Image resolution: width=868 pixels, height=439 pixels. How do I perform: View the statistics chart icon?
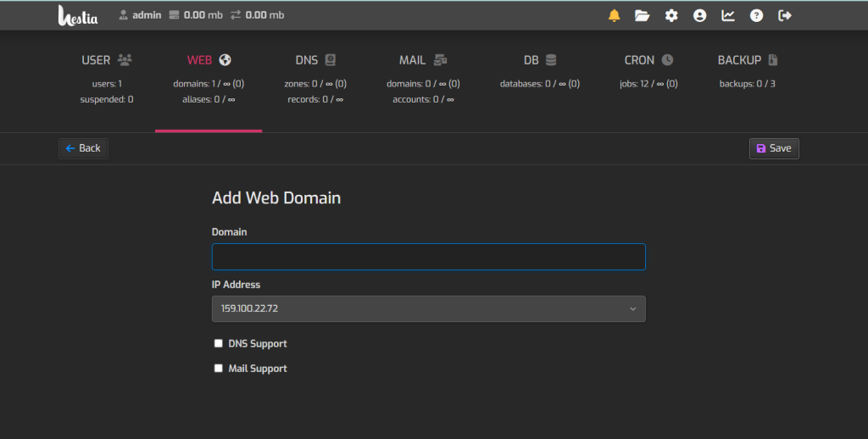[728, 15]
